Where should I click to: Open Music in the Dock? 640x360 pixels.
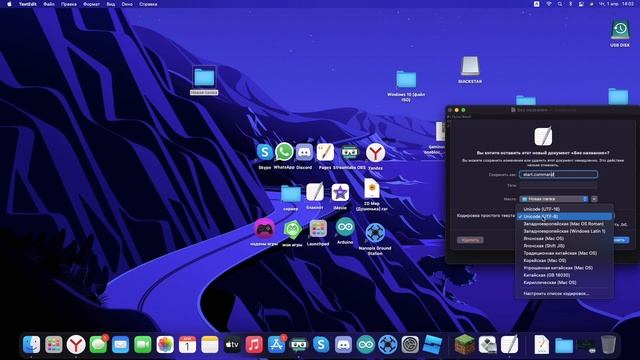(254, 345)
